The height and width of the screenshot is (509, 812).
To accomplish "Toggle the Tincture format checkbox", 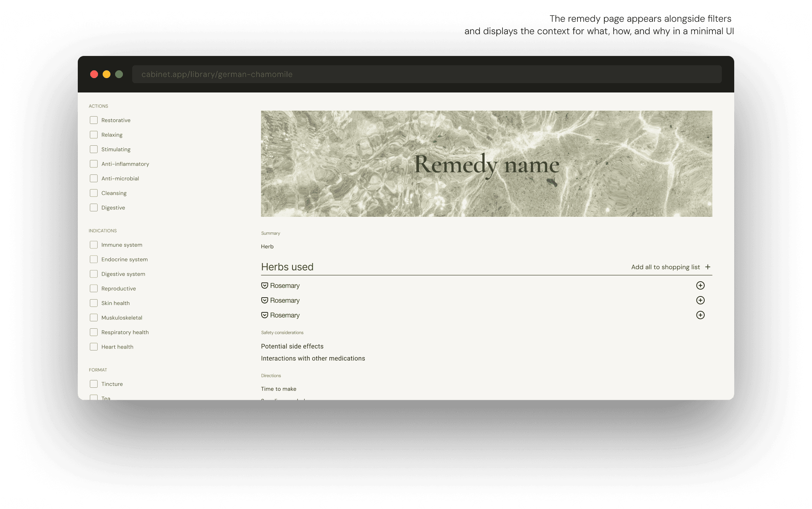I will [x=94, y=384].
